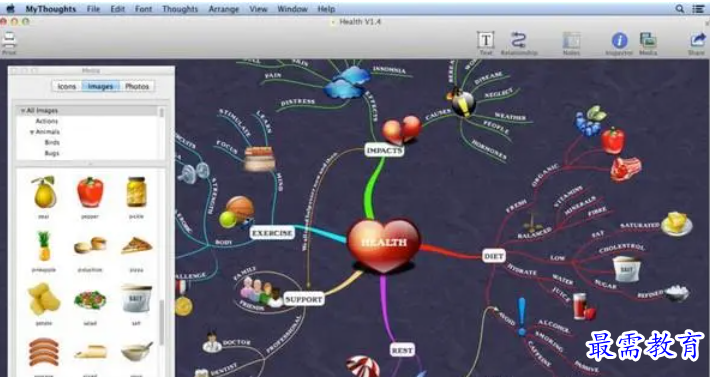Click the category list scrollbar
The image size is (710, 377).
tap(161, 112)
